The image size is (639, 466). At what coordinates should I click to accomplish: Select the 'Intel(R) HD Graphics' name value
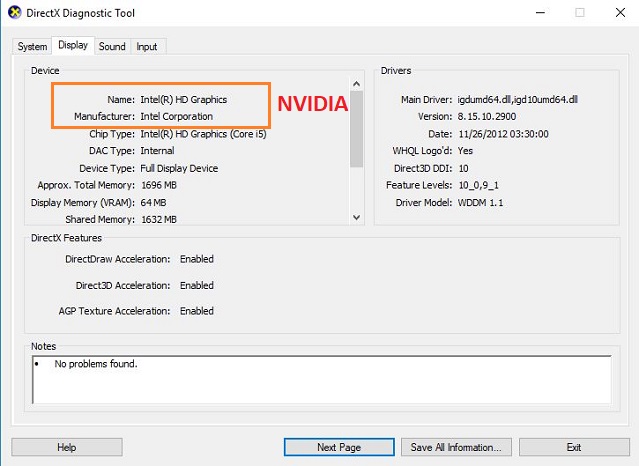click(184, 99)
